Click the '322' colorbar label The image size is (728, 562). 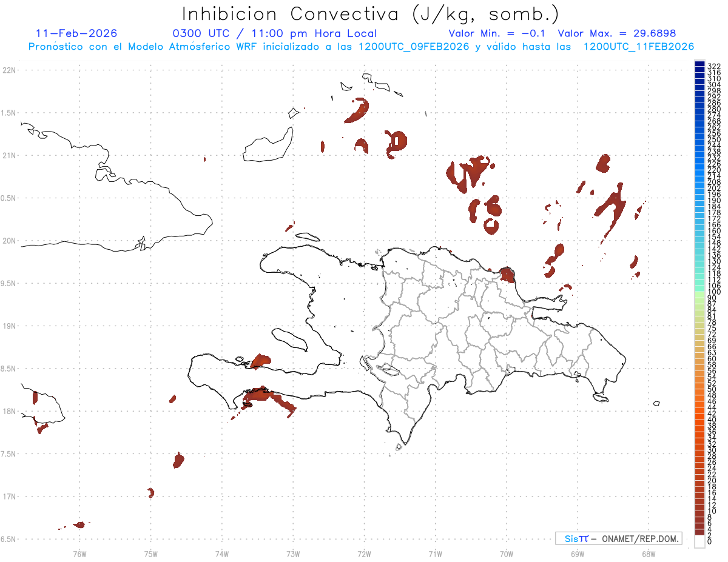[713, 65]
